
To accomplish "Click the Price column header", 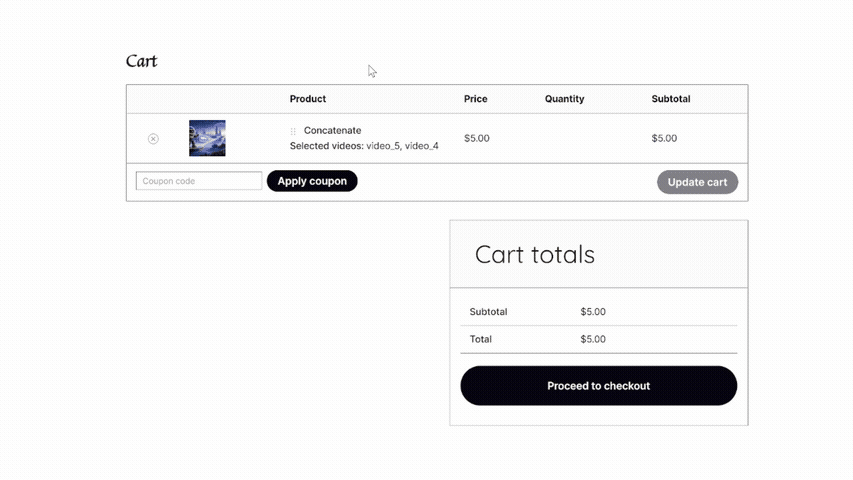I will coord(475,99).
